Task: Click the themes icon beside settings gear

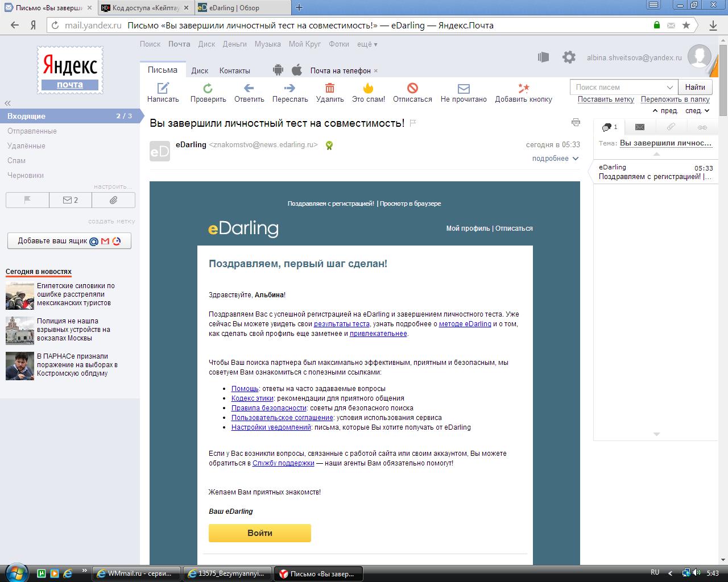Action: point(543,57)
